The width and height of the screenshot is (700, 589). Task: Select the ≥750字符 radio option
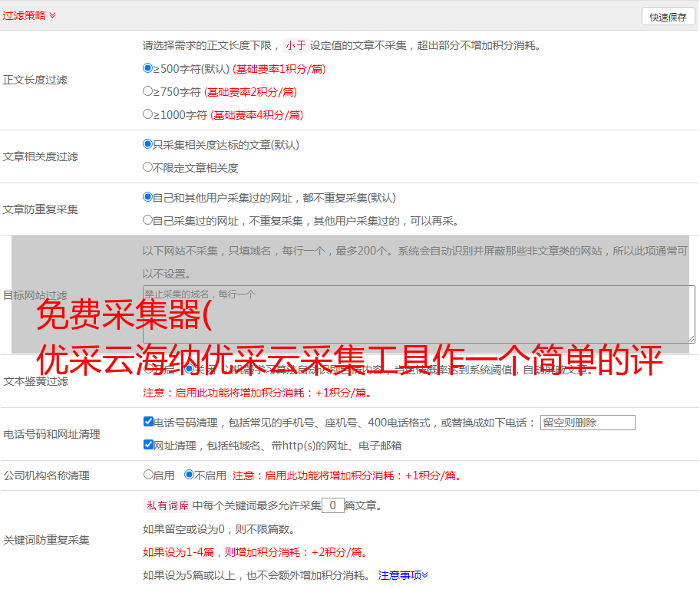[x=148, y=91]
